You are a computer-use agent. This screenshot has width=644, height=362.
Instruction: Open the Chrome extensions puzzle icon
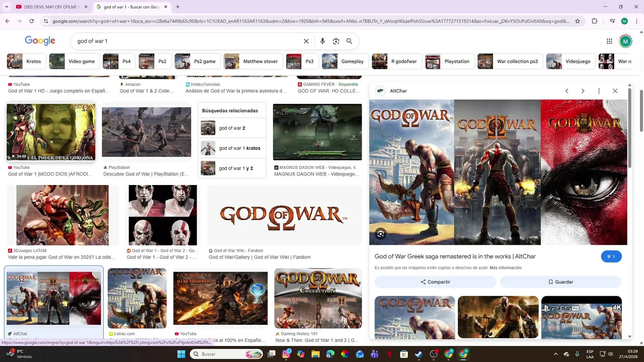[x=595, y=21]
